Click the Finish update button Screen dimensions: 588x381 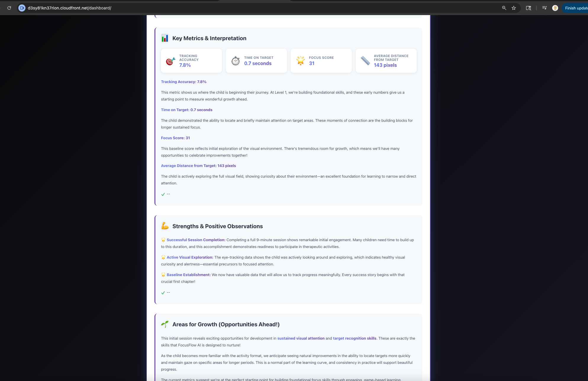click(x=576, y=8)
